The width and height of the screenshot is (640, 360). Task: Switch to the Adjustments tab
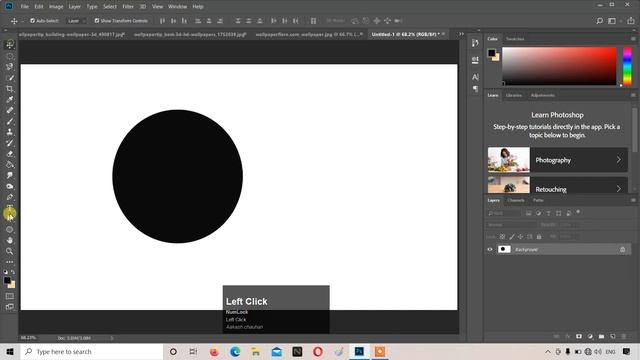click(x=542, y=96)
